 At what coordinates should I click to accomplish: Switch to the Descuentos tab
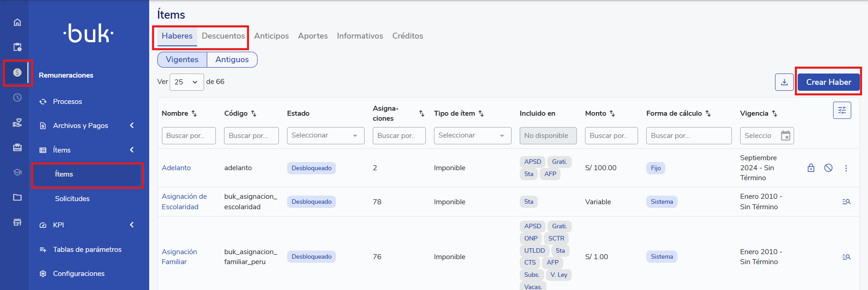[223, 36]
